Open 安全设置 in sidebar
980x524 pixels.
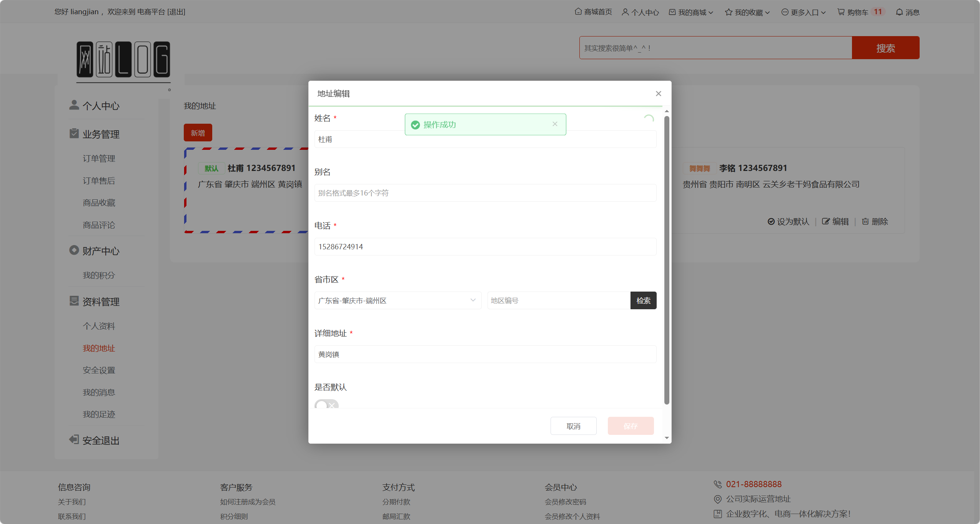coord(99,370)
